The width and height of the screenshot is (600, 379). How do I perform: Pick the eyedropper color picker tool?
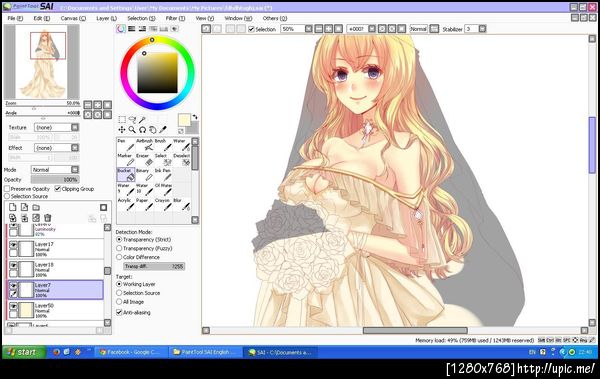(163, 130)
